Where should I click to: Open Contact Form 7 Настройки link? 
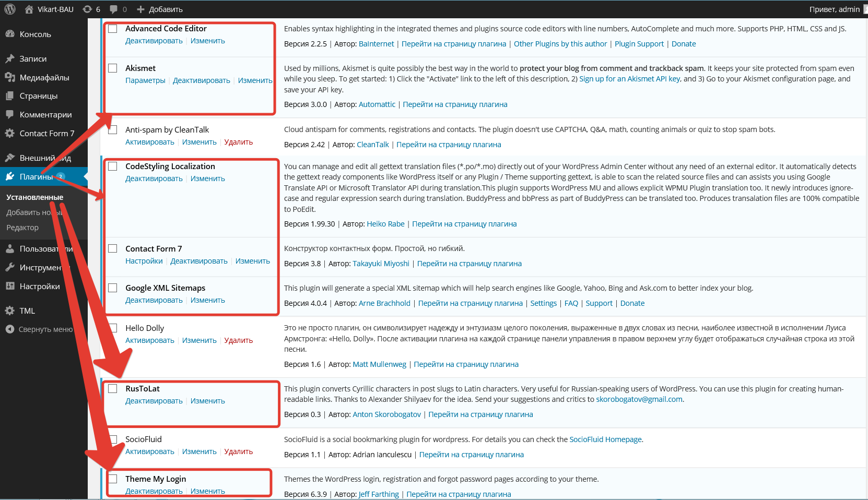tap(144, 261)
